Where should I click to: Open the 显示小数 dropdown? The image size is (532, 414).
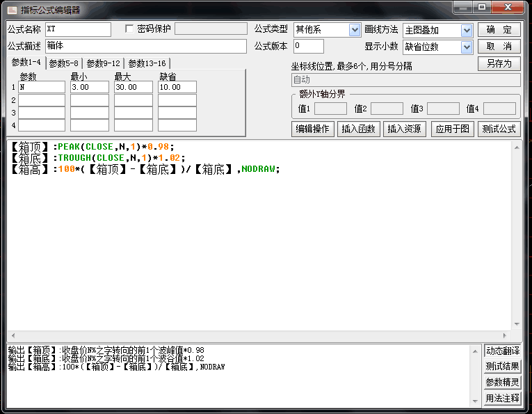coord(466,47)
